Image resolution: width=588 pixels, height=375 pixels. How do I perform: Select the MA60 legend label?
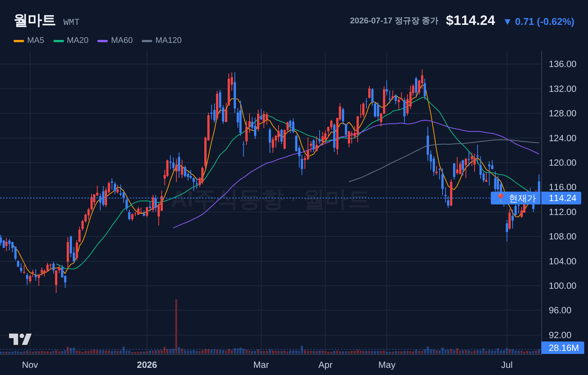click(x=122, y=40)
